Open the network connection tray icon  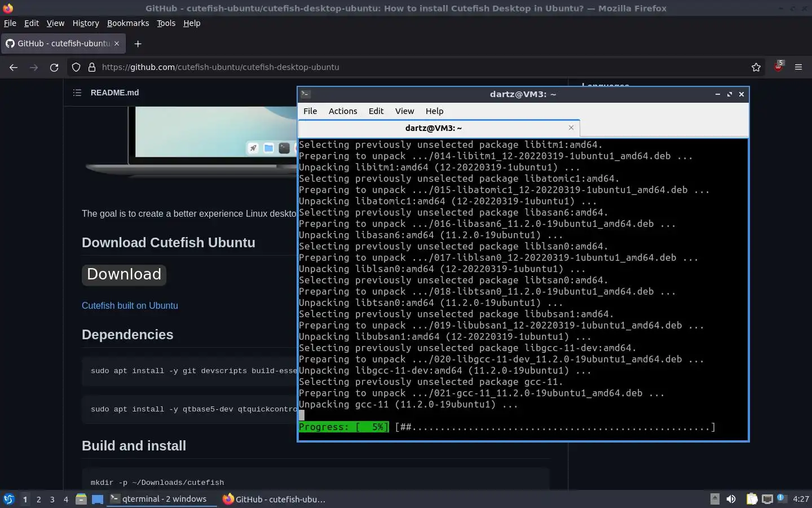767,499
